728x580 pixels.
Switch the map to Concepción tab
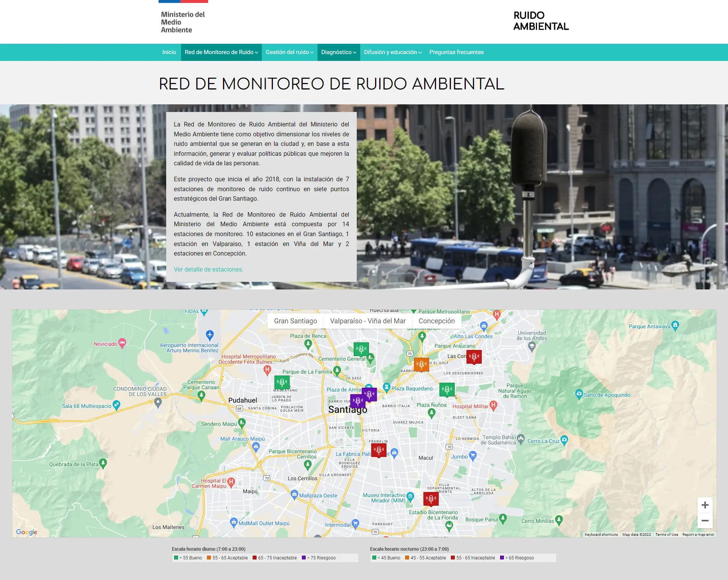436,321
